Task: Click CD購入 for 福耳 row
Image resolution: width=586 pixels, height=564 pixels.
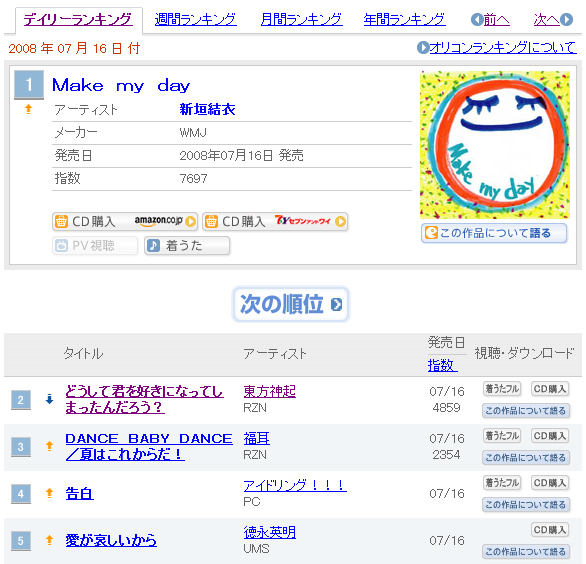Action: pos(550,436)
